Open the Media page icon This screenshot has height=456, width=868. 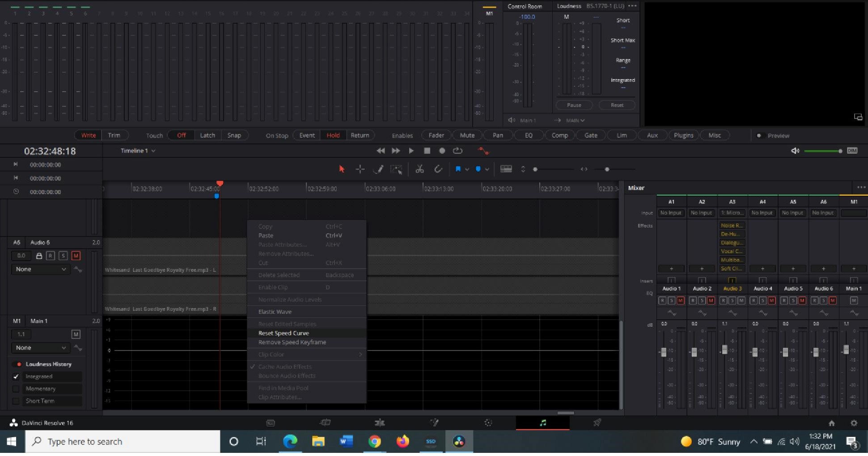pos(271,422)
